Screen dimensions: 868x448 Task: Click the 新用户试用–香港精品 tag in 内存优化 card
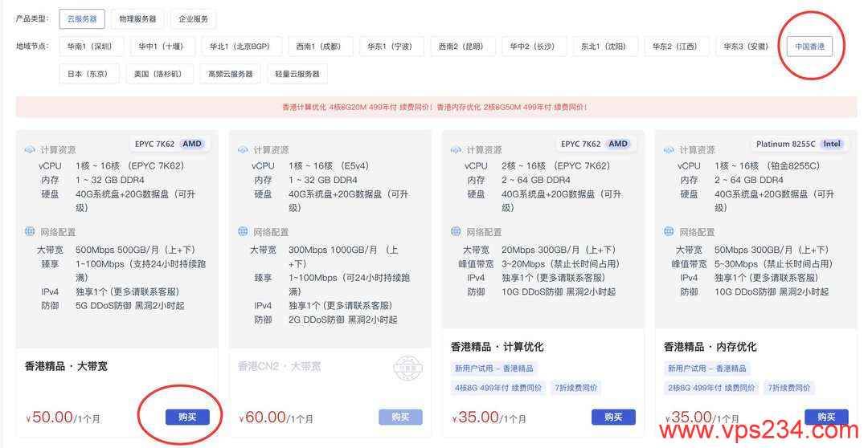point(707,369)
